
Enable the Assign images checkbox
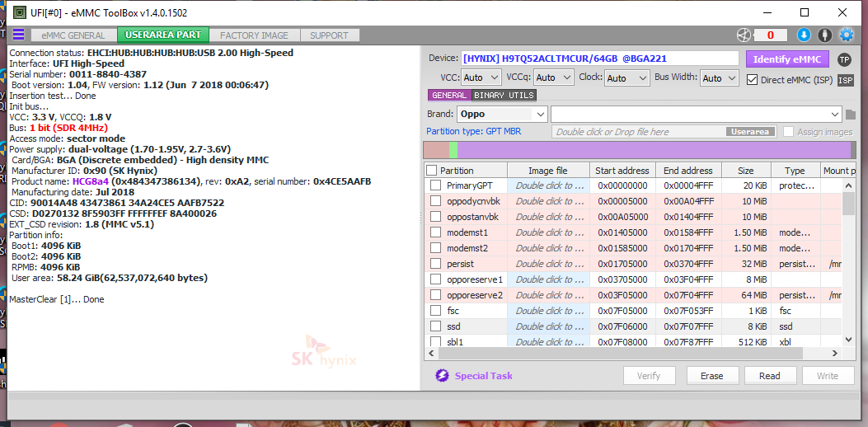click(x=788, y=132)
